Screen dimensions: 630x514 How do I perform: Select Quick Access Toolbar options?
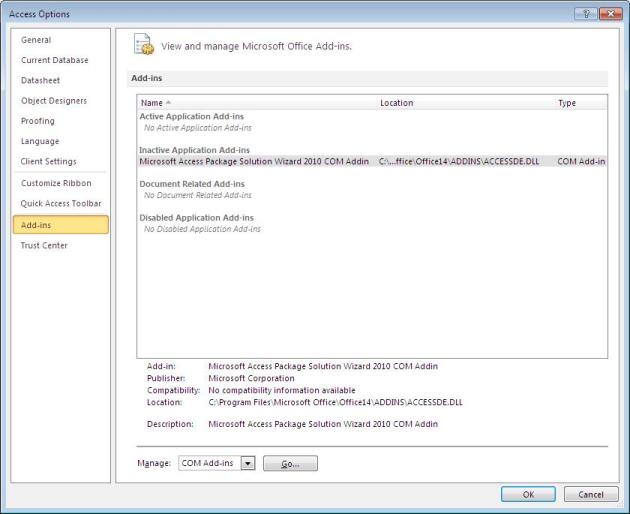click(61, 203)
